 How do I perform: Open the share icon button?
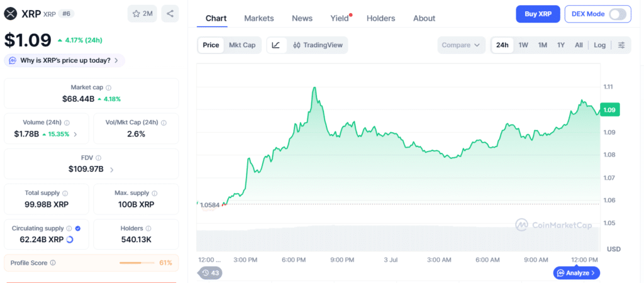point(170,14)
